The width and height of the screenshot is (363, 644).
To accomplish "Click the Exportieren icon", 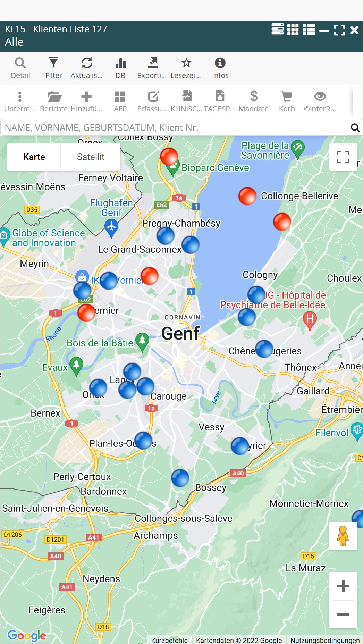I will tap(152, 68).
